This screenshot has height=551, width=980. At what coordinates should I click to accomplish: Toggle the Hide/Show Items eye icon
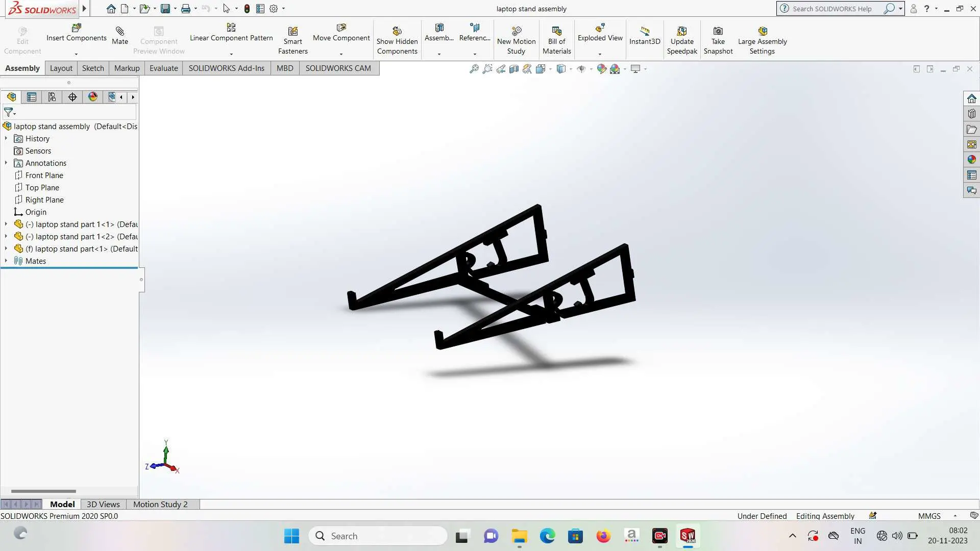[x=581, y=69]
